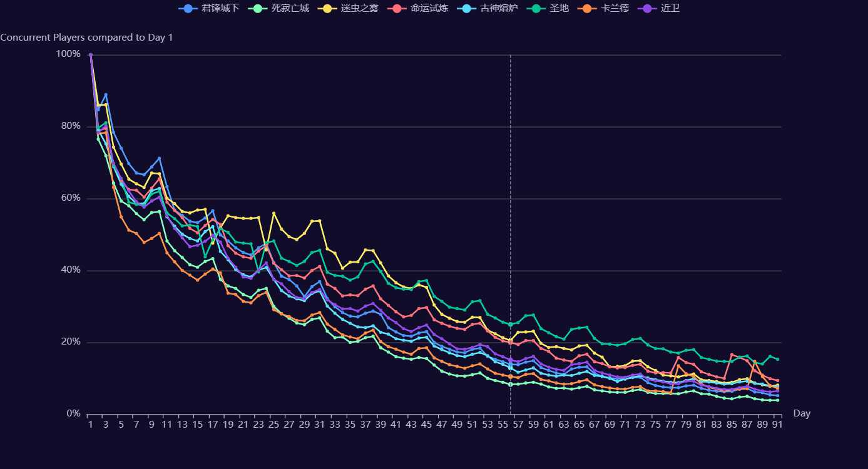Click x-axis tick label 55
The width and height of the screenshot is (868, 469).
[503, 425]
